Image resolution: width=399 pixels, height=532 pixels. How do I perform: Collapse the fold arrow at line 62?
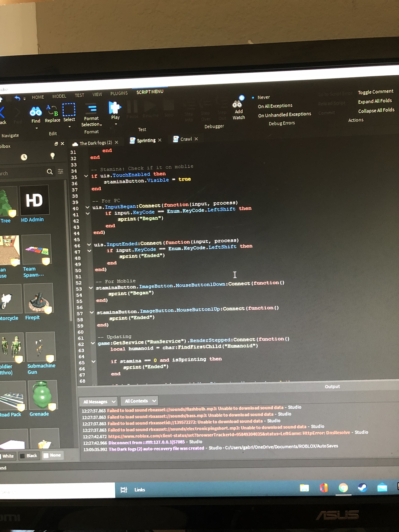[x=93, y=343]
